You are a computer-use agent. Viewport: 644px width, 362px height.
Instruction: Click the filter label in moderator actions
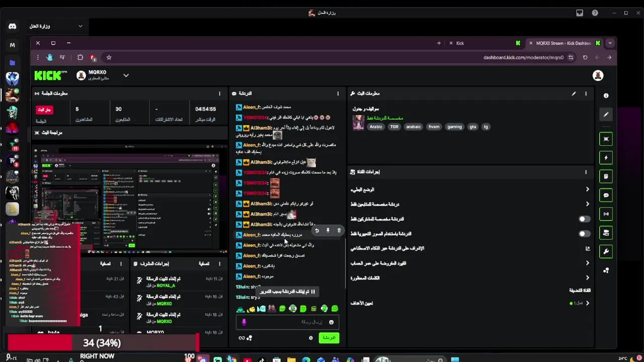[204, 263]
